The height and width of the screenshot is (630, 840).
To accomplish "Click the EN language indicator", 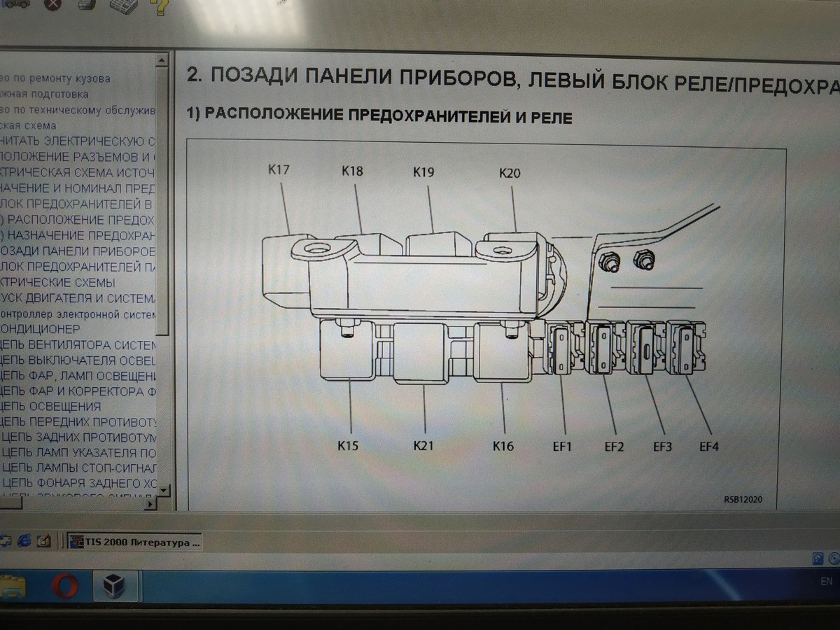I will (826, 582).
